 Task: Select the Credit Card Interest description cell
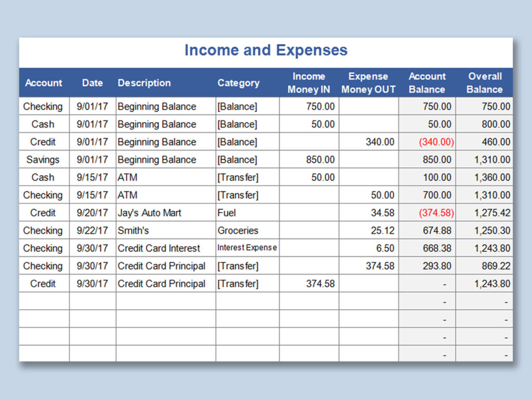click(158, 248)
